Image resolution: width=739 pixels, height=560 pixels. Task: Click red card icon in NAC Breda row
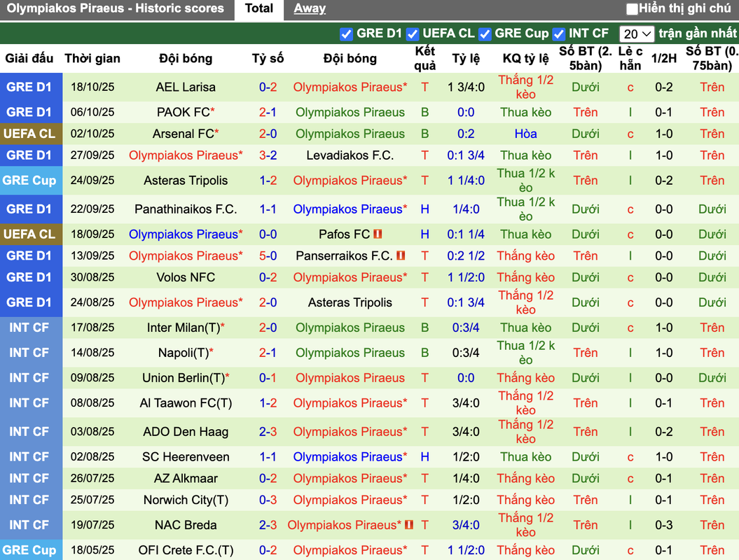408,524
